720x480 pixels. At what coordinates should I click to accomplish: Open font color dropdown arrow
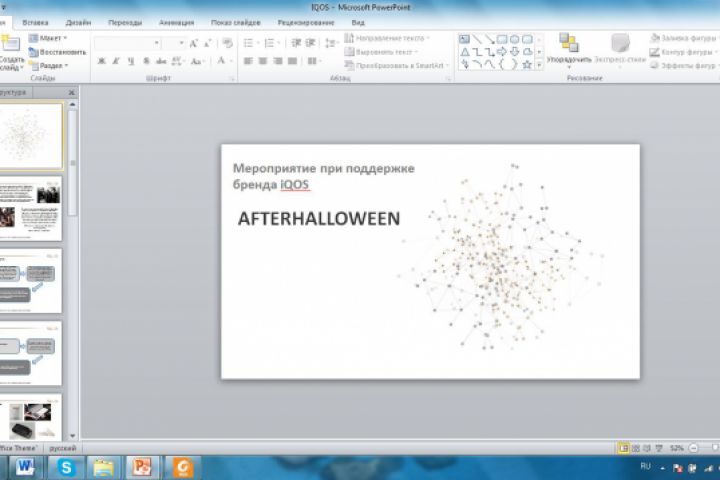click(x=231, y=61)
